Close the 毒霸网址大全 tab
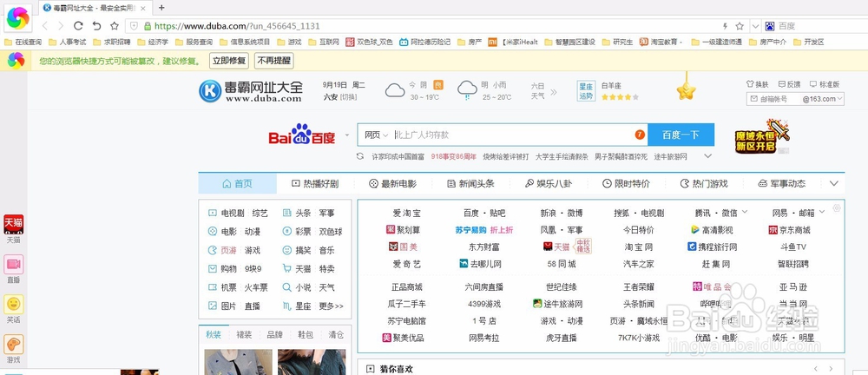This screenshot has height=375, width=868. [x=144, y=9]
